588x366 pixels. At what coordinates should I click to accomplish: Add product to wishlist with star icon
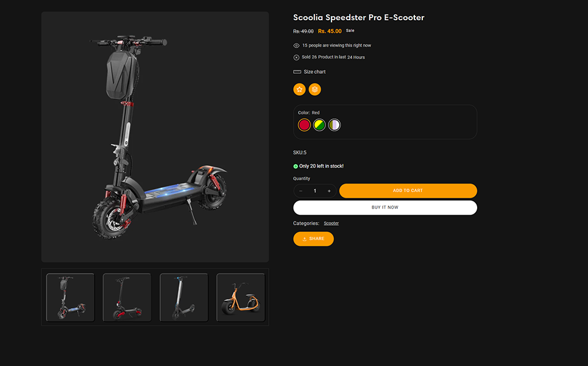299,89
